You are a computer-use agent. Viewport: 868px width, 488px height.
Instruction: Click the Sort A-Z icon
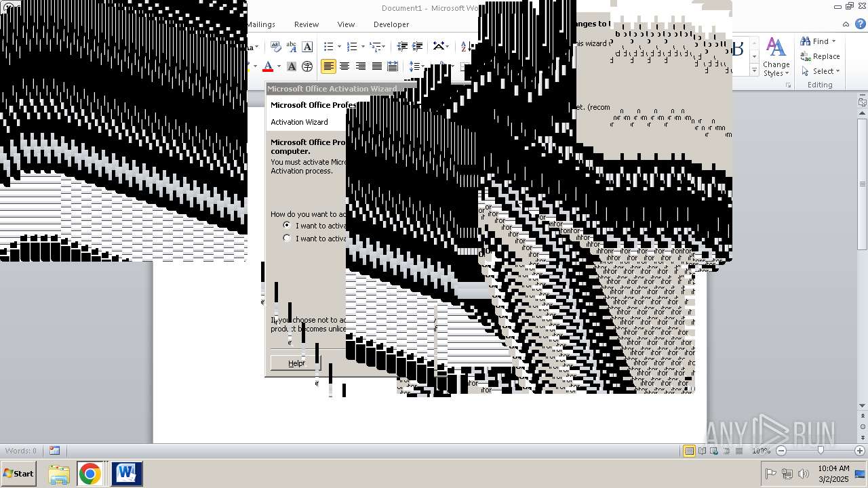pos(465,47)
